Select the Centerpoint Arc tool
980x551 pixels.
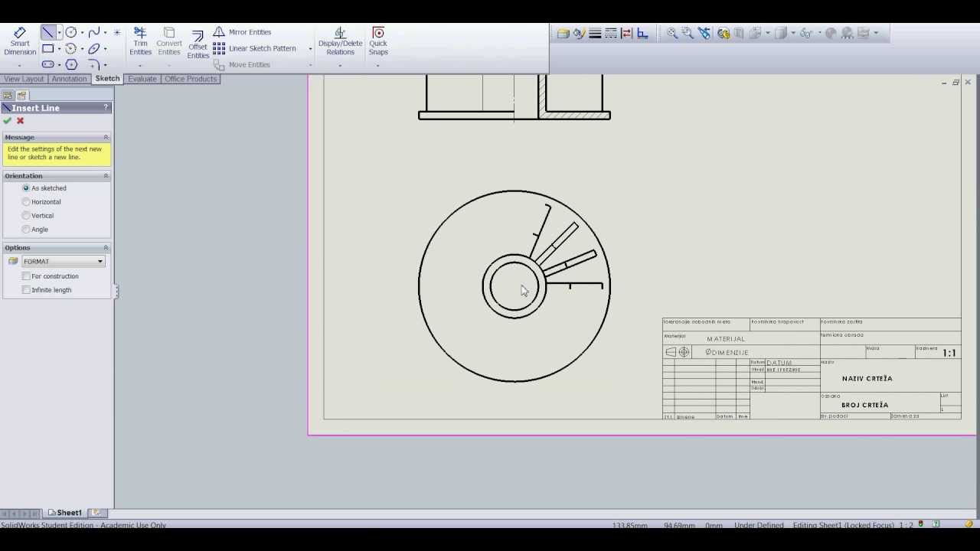(x=70, y=48)
